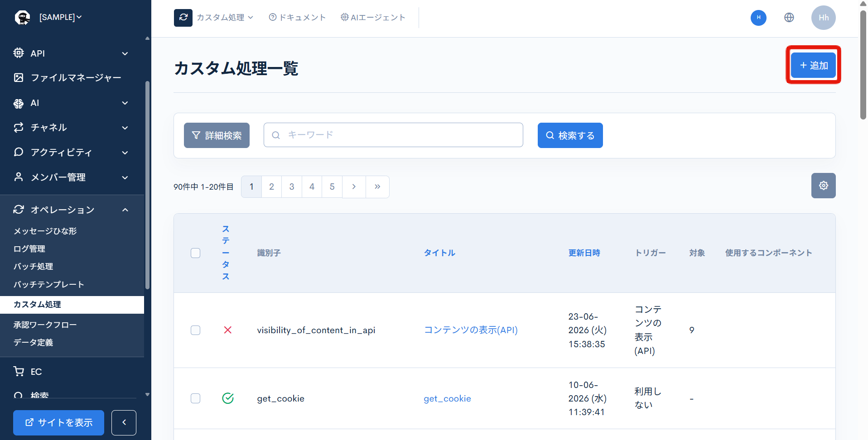868x440 pixels.
Task: Open コンテンツの表示(API) title link
Action: 471,330
